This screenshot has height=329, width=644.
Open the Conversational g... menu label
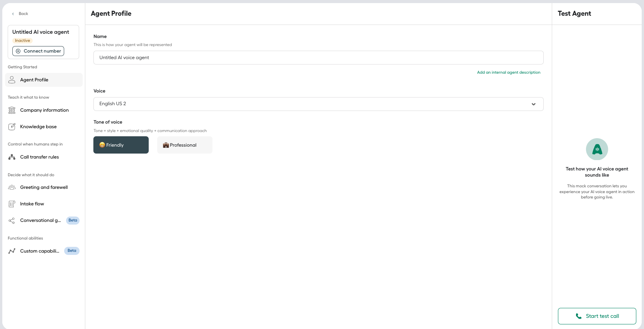click(x=40, y=220)
